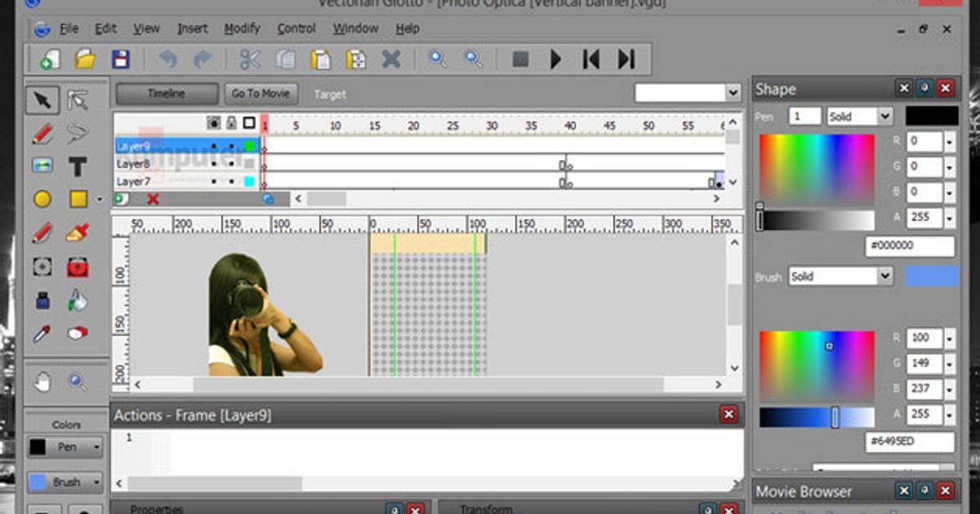The width and height of the screenshot is (980, 514).
Task: Click the black pen color swatch in Shape
Action: coord(932,116)
